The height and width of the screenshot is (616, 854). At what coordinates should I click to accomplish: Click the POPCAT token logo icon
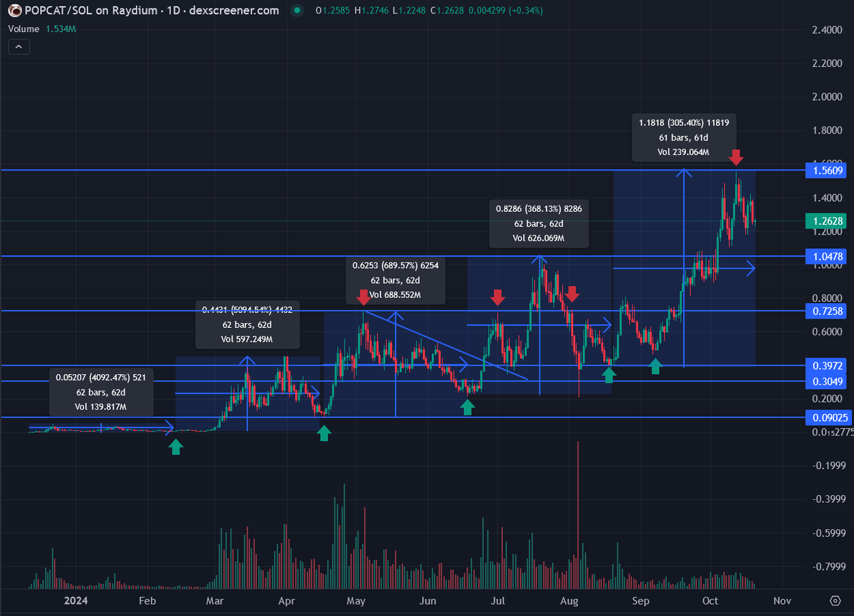(x=14, y=11)
